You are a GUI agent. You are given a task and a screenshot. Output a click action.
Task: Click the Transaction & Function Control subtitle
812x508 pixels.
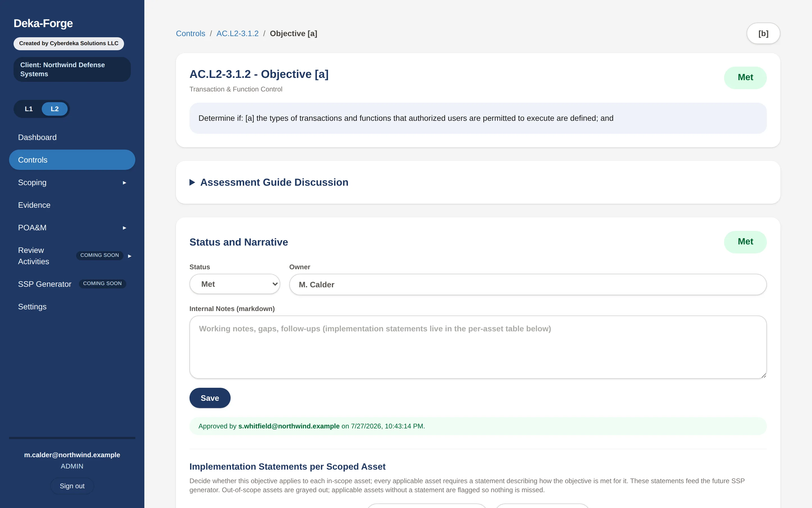click(x=236, y=89)
